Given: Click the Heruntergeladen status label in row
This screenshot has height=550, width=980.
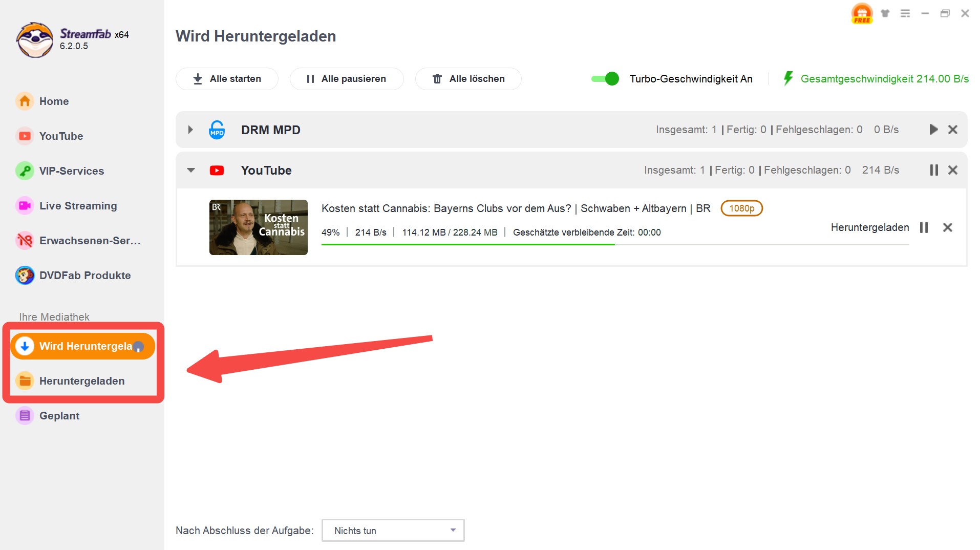Looking at the screenshot, I should coord(870,227).
